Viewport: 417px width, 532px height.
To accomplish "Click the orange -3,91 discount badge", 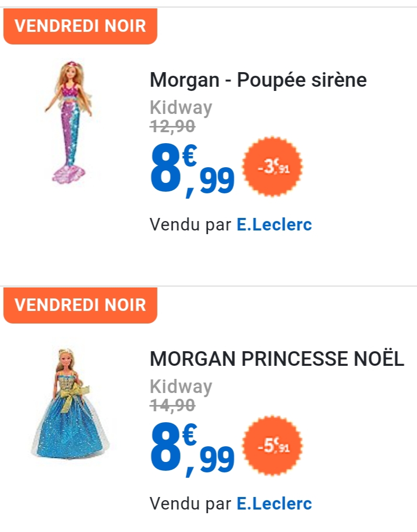I will click(273, 166).
